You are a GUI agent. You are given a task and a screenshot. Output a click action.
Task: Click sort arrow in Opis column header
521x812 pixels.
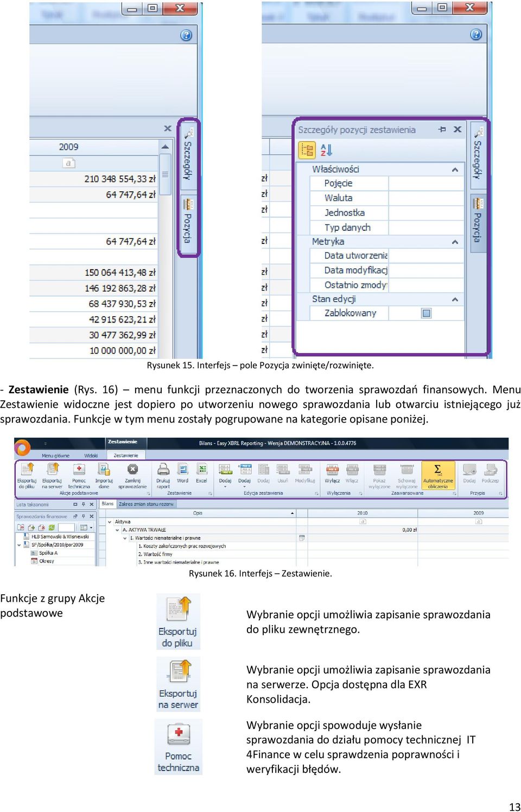coord(293,513)
